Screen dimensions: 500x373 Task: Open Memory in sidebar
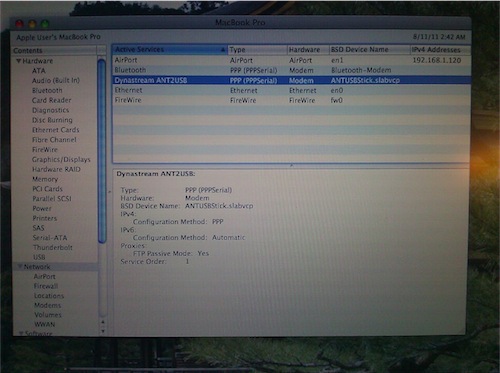coord(45,179)
